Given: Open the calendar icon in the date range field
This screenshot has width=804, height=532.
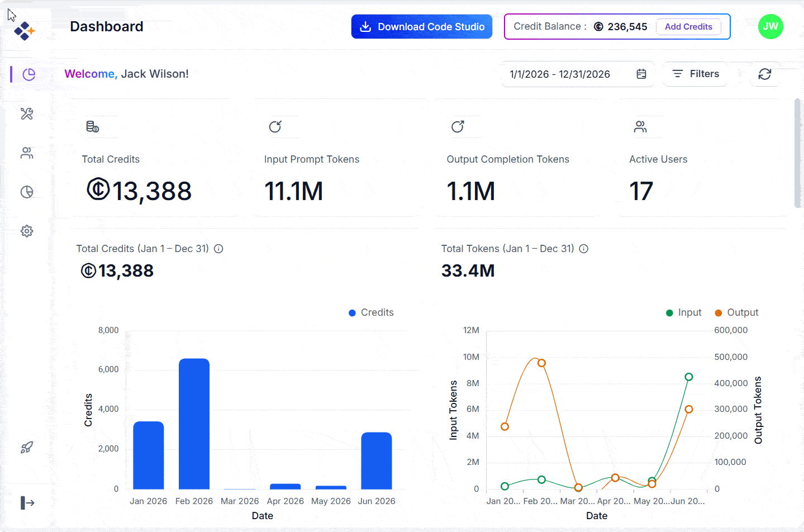Looking at the screenshot, I should (641, 74).
